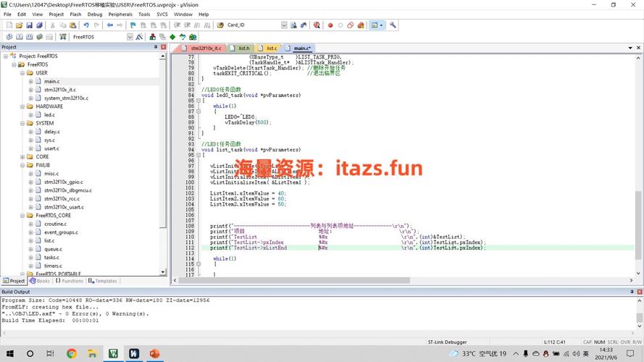Viewport: 644px width, 362px height.
Task: Open the Project menu
Action: click(57, 14)
